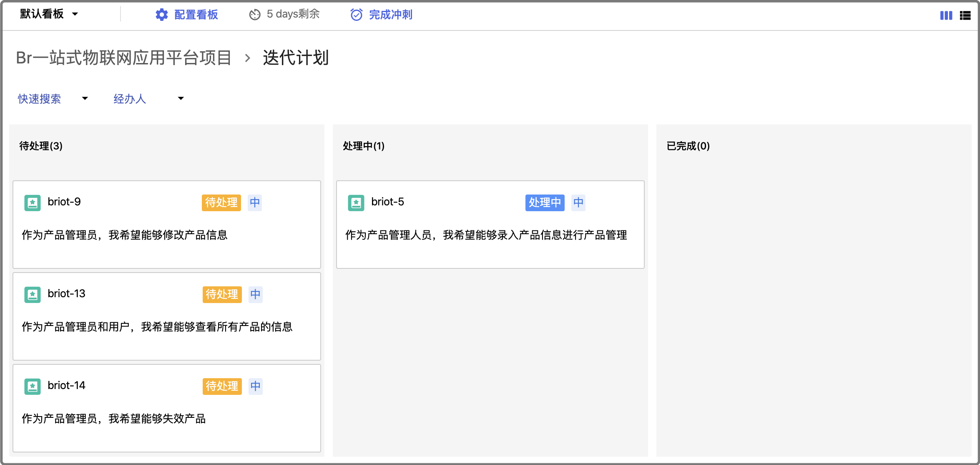This screenshot has width=980, height=465.
Task: Toggle the 待处理 status badge on briot-9
Action: [x=222, y=203]
